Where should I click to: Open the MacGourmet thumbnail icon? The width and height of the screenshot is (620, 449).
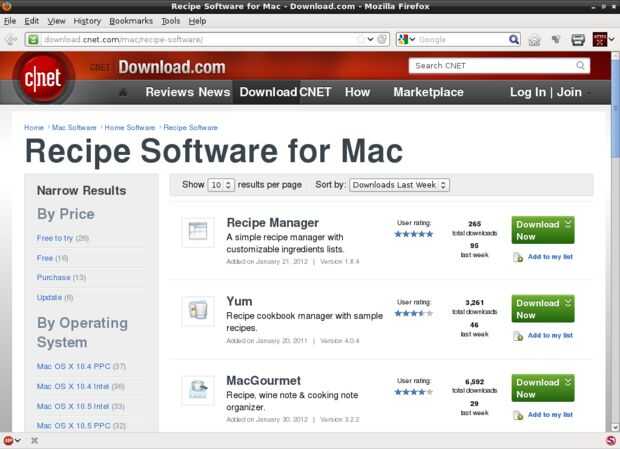click(x=198, y=390)
